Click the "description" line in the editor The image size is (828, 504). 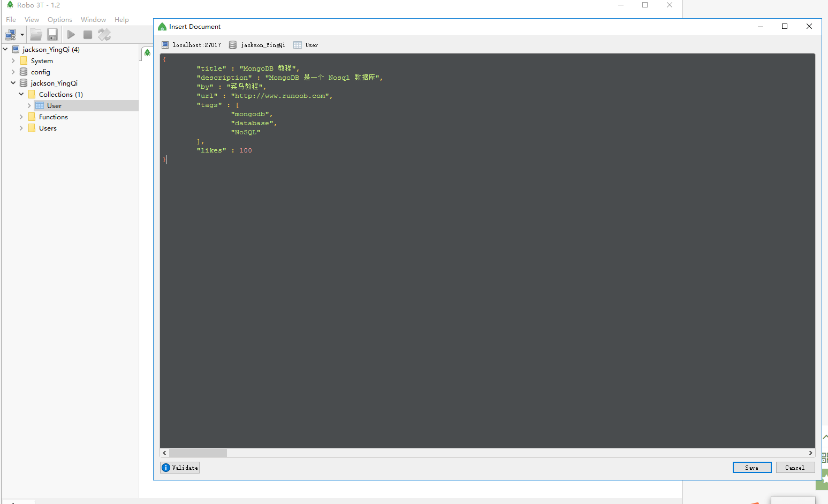pos(290,78)
